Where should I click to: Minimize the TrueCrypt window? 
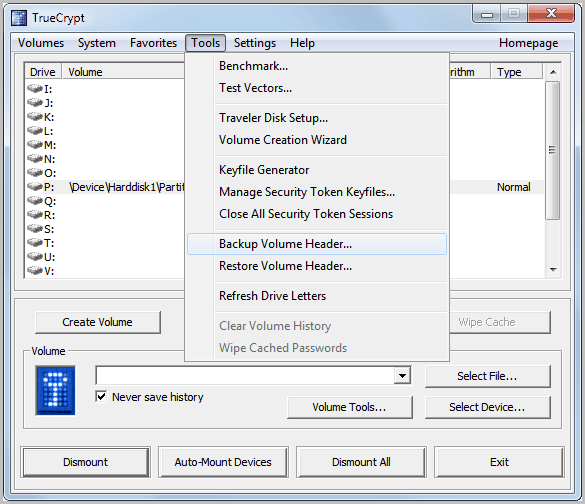(x=487, y=15)
